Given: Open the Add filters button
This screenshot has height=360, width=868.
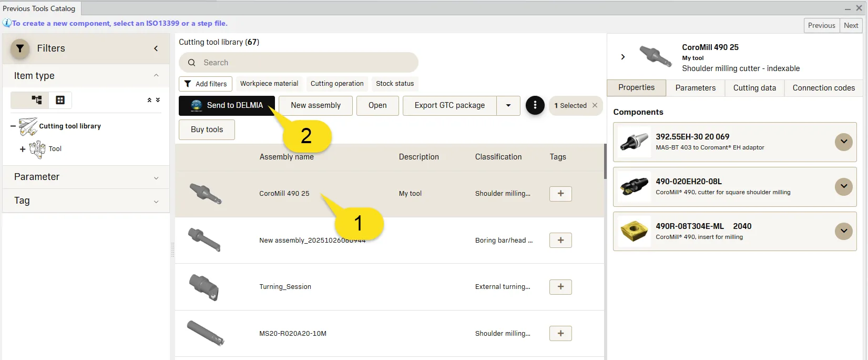Looking at the screenshot, I should (206, 84).
